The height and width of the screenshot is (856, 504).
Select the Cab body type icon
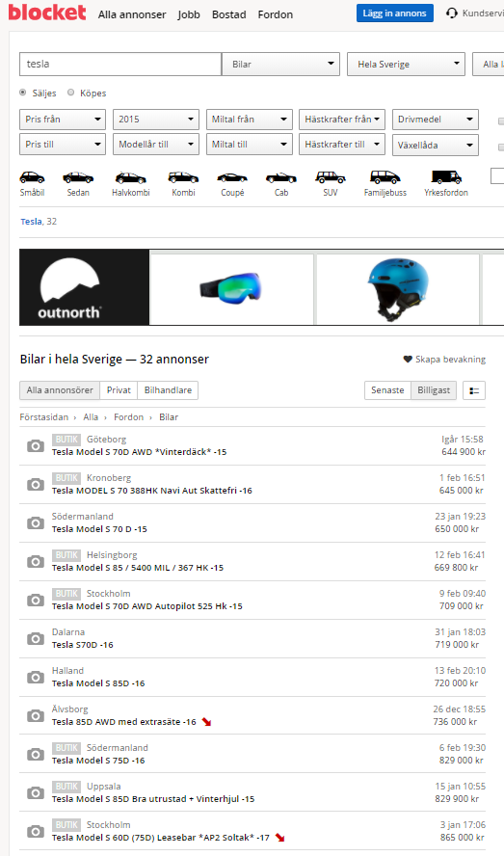pyautogui.click(x=281, y=177)
